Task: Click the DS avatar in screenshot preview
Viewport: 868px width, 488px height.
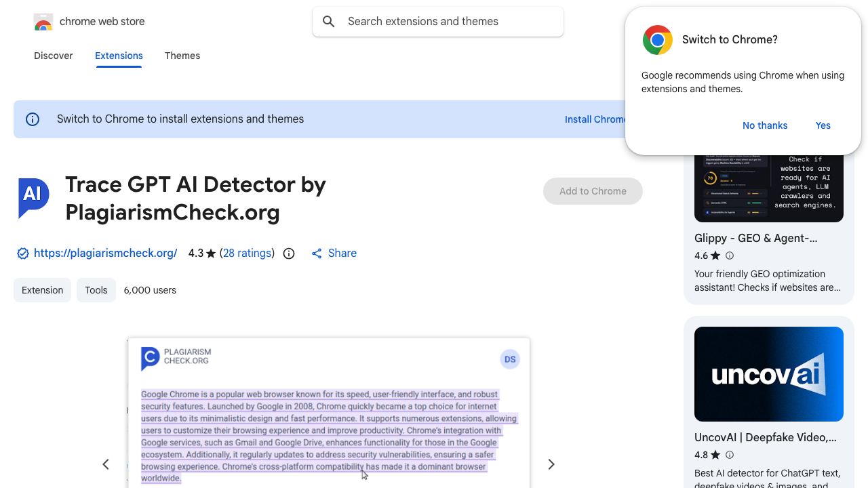Action: click(x=510, y=360)
